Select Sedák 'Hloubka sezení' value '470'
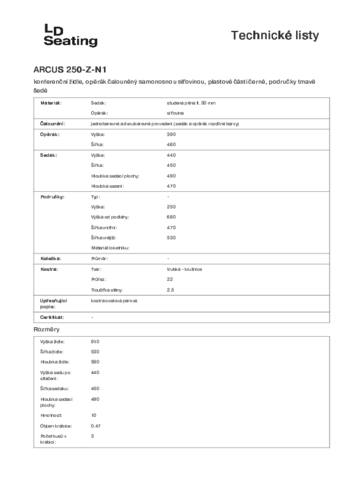The height and width of the screenshot is (500, 364). 171,186
